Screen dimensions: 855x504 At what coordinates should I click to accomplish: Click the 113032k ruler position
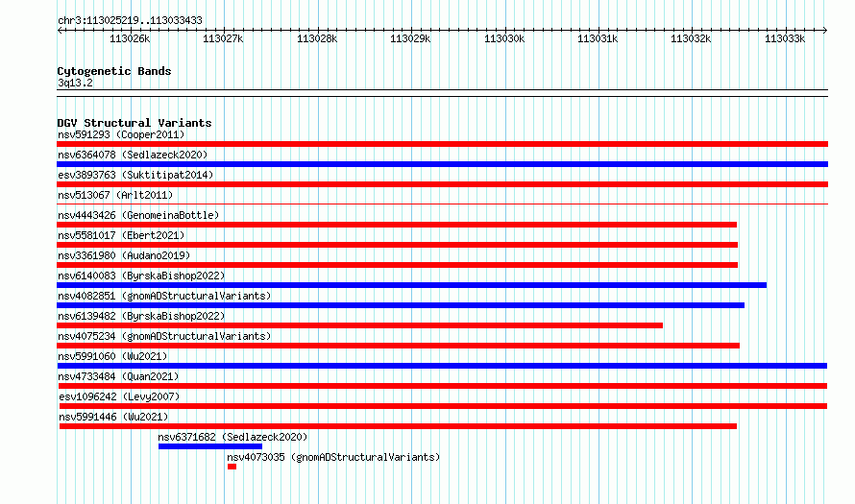[x=691, y=38]
